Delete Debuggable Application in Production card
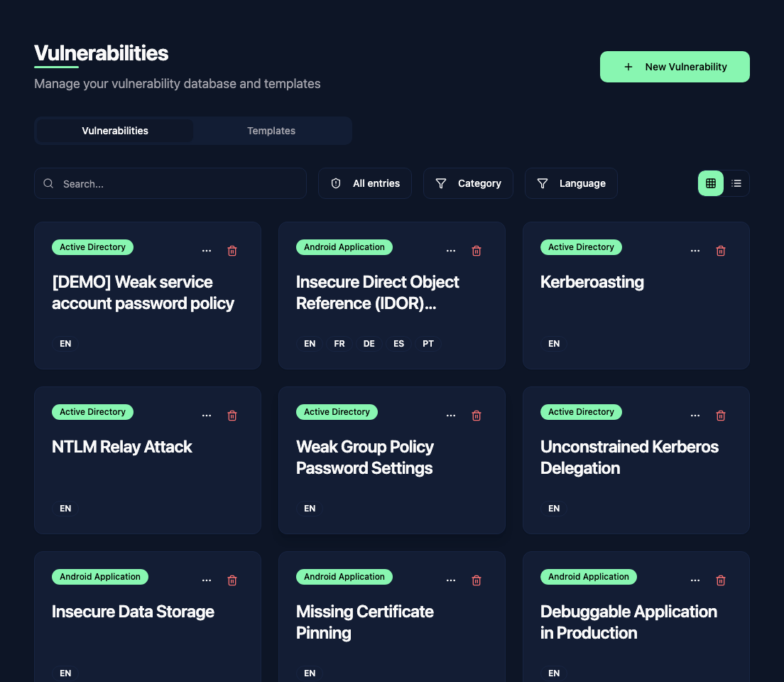Screen dimensions: 784x682 pos(721,580)
